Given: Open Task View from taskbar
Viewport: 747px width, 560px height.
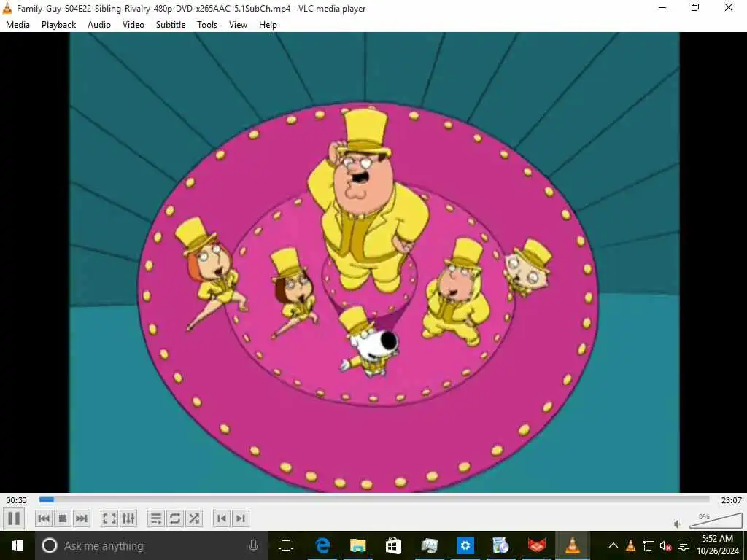Looking at the screenshot, I should (286, 545).
